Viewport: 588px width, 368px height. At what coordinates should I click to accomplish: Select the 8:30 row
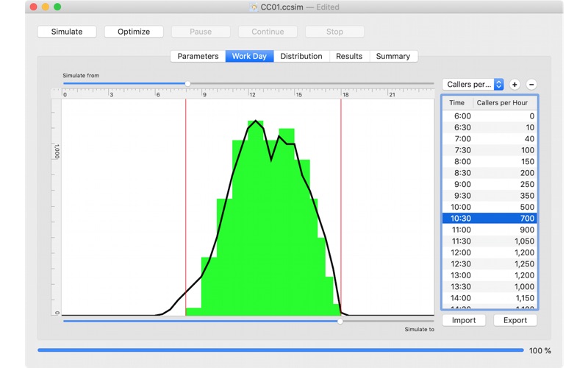click(x=490, y=173)
